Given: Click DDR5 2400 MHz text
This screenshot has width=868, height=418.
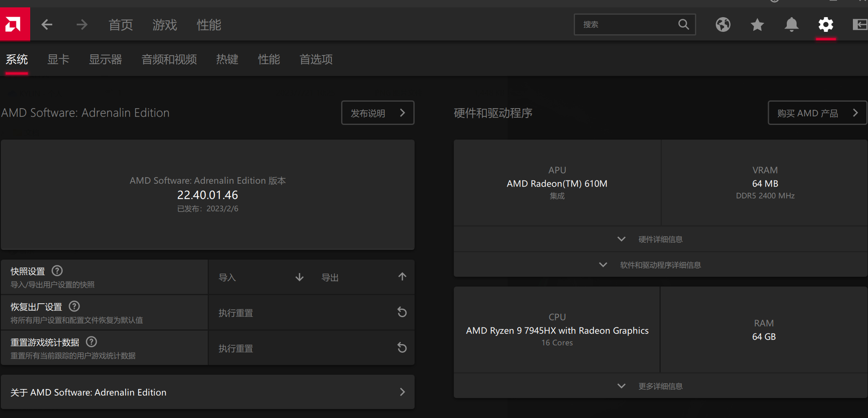Looking at the screenshot, I should pyautogui.click(x=765, y=196).
